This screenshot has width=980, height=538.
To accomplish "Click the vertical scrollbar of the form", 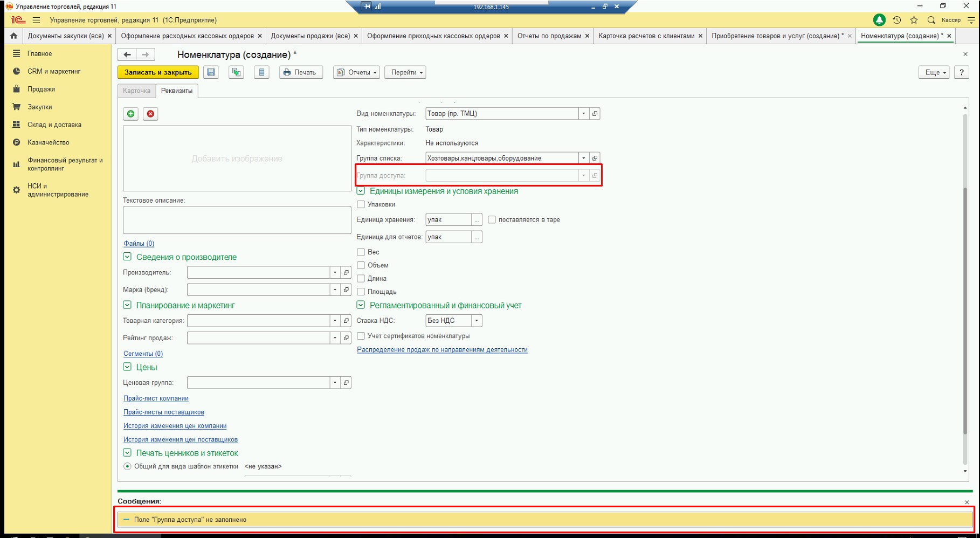I will (965, 323).
